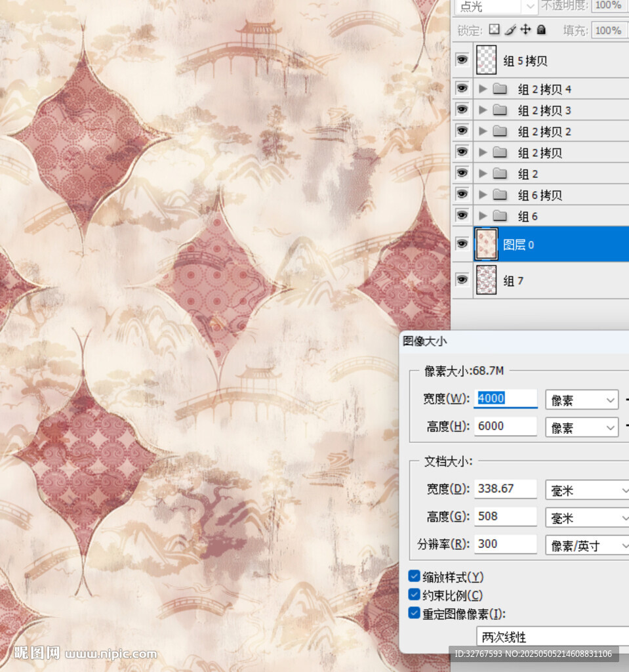Screen dimensions: 629x672
Task: Click the lock position move icon
Action: [x=525, y=30]
